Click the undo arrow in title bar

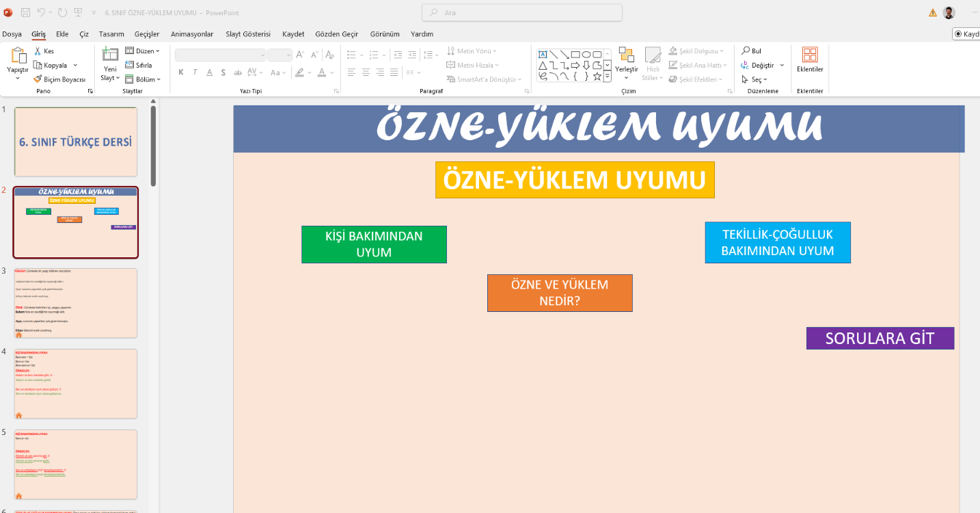point(42,12)
